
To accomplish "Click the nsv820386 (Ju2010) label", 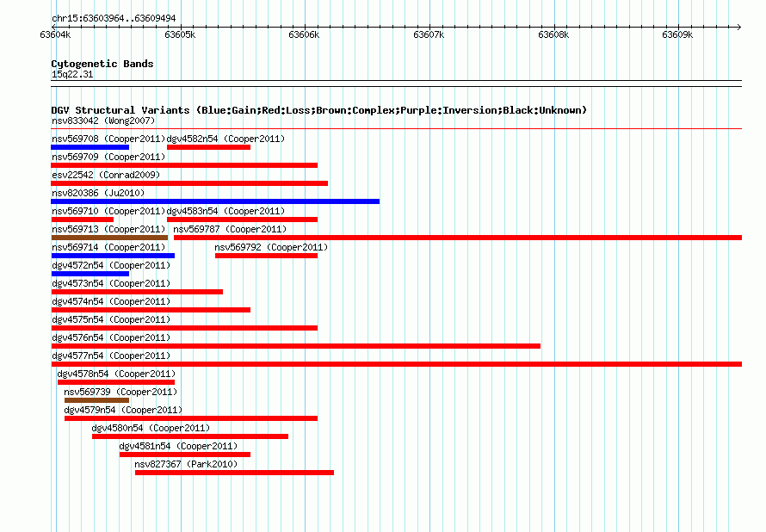I will (x=98, y=193).
